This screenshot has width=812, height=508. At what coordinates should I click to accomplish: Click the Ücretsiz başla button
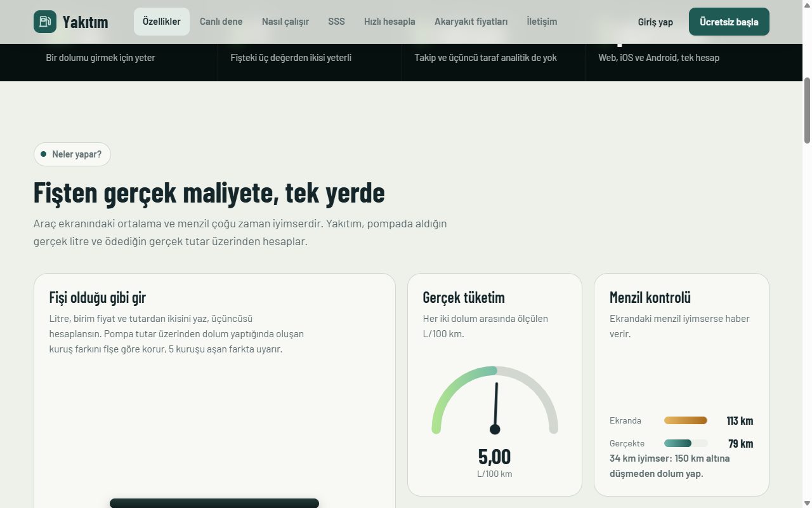pyautogui.click(x=729, y=22)
